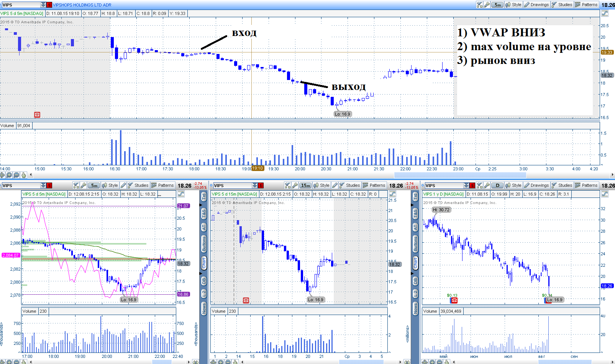Zoom out with magnifier minus icon under top chart

tap(16, 175)
